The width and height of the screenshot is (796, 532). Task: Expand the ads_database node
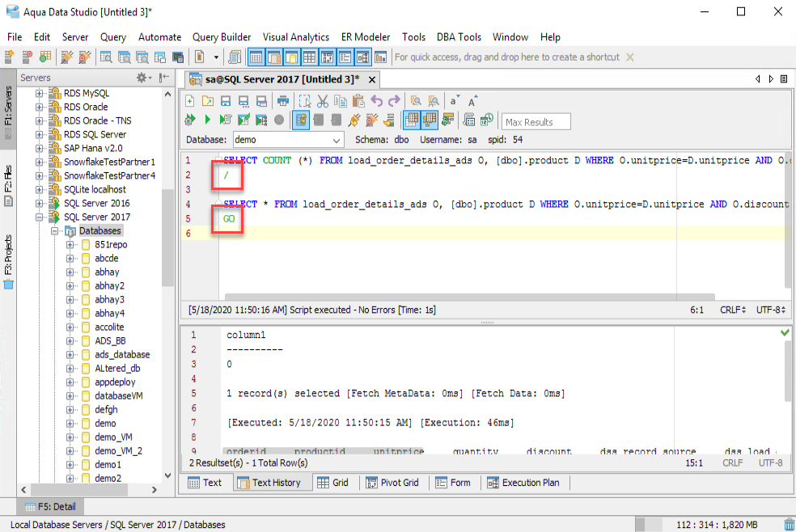pyautogui.click(x=70, y=354)
